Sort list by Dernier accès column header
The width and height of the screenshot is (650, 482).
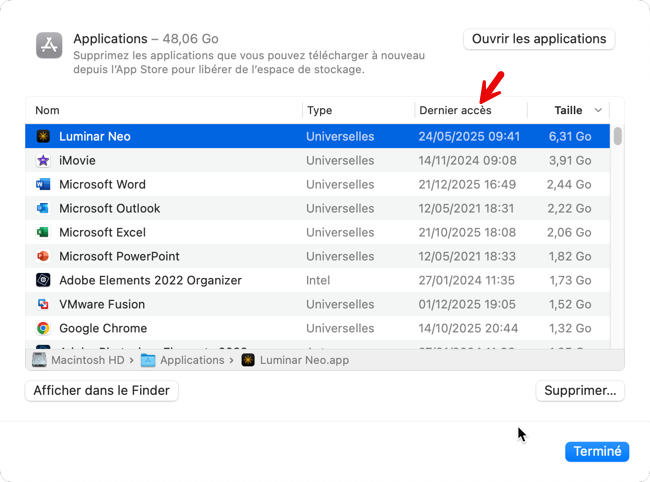point(455,110)
